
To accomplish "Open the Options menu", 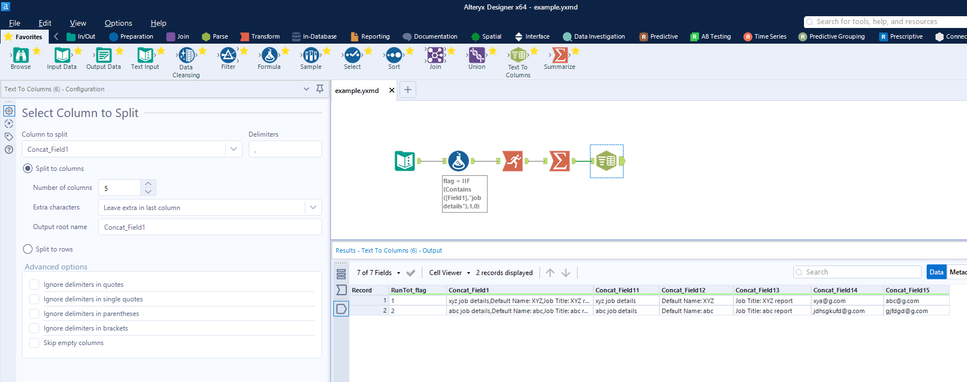I will coord(118,23).
